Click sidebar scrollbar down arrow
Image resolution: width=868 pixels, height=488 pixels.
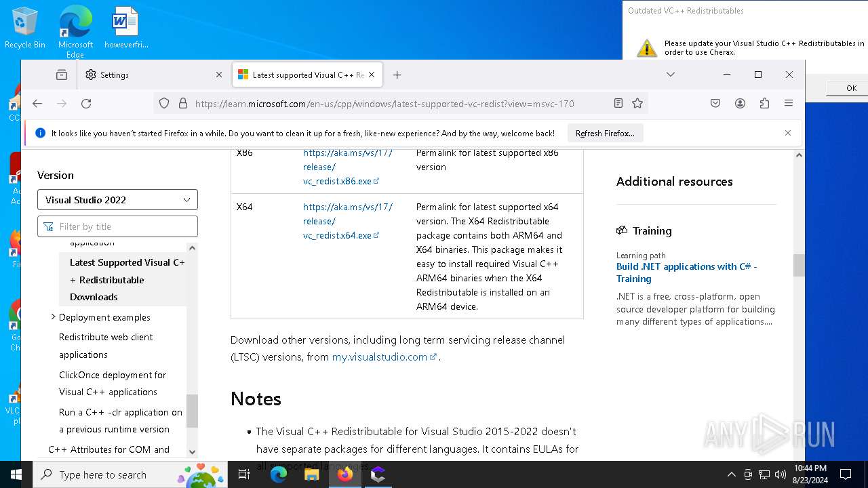[192, 452]
